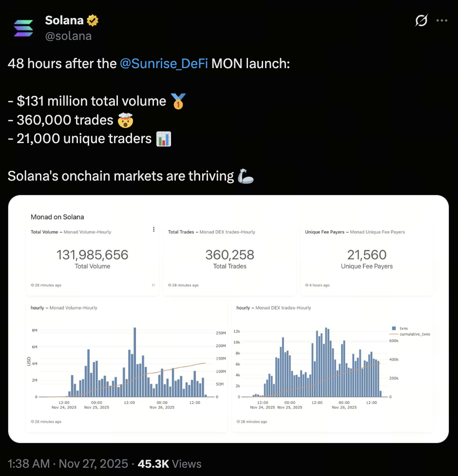Open the Grok analysis icon on the post
This screenshot has width=458, height=476.
point(421,20)
